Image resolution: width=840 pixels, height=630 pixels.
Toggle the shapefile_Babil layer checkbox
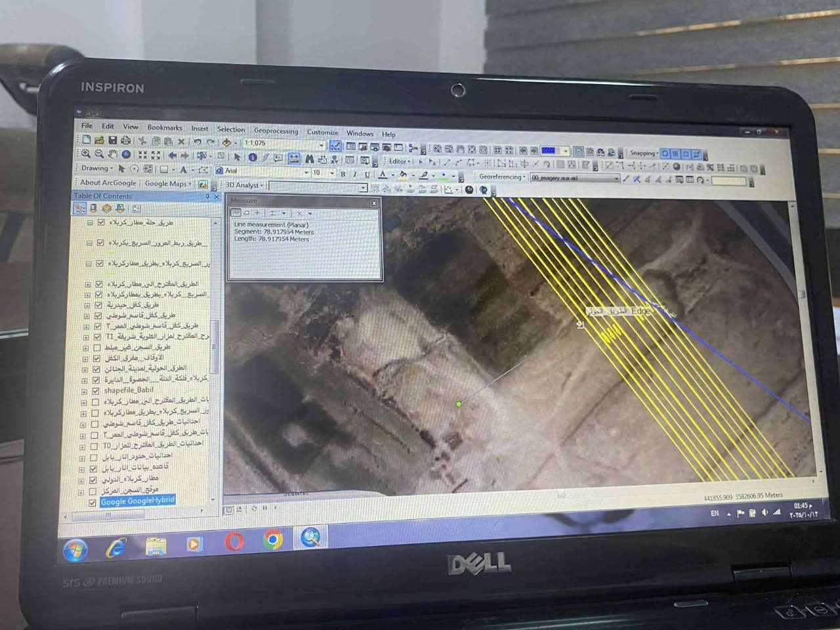pyautogui.click(x=96, y=390)
